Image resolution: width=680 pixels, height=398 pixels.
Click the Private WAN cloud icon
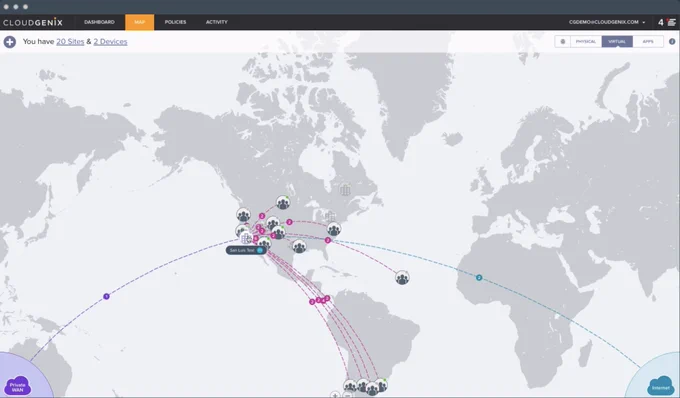click(18, 385)
